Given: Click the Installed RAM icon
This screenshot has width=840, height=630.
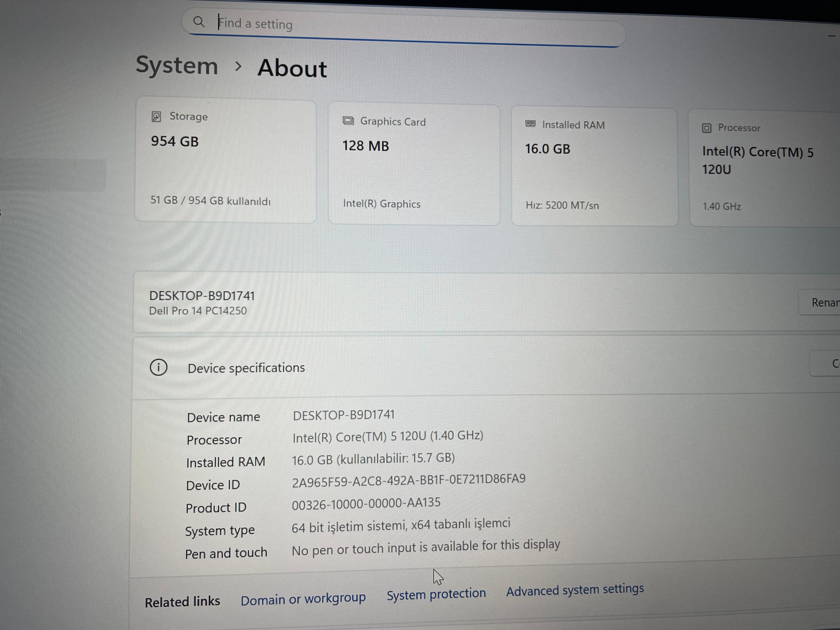Looking at the screenshot, I should 530,124.
